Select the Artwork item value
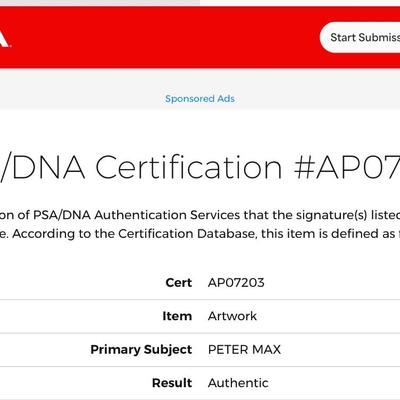The width and height of the screenshot is (400, 400). click(x=232, y=316)
